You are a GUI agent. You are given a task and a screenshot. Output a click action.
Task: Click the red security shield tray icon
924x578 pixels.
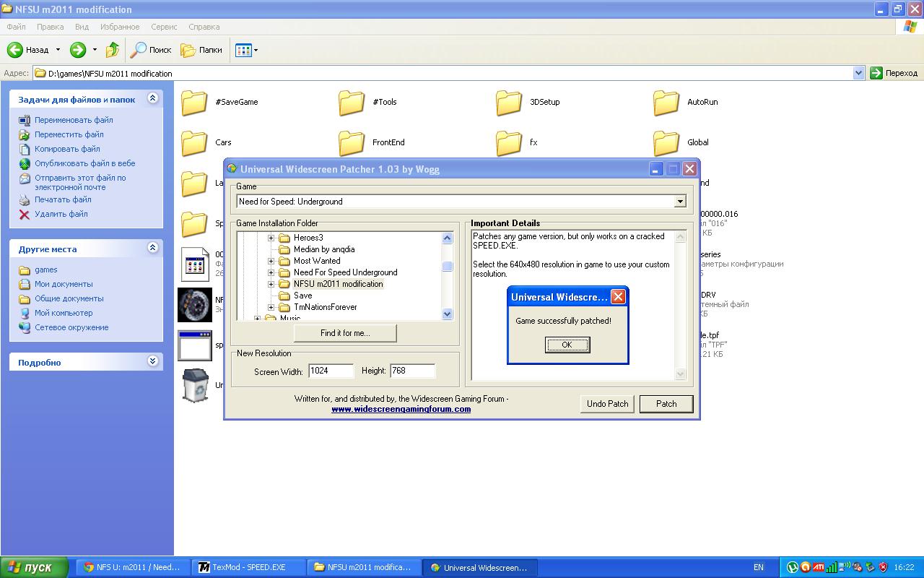[x=884, y=567]
